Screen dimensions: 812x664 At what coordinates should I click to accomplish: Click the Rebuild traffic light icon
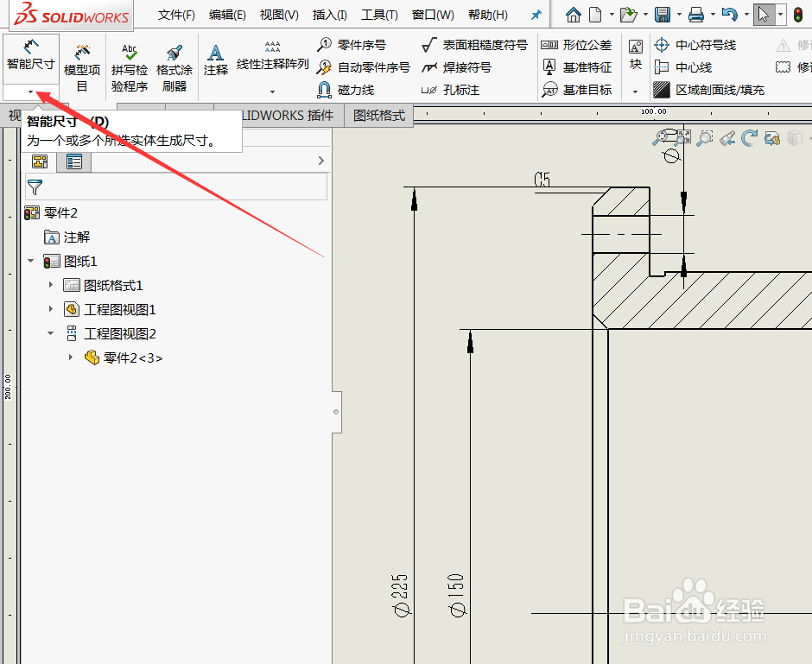pyautogui.click(x=798, y=15)
